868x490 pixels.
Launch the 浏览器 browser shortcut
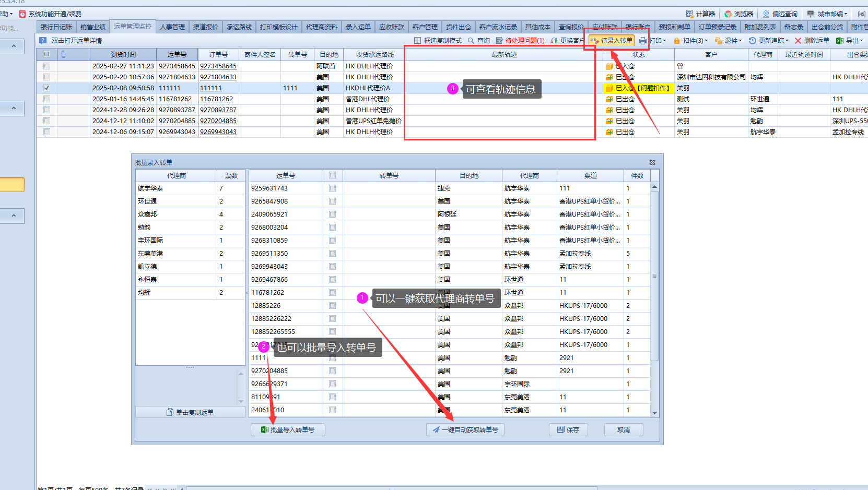coord(738,14)
